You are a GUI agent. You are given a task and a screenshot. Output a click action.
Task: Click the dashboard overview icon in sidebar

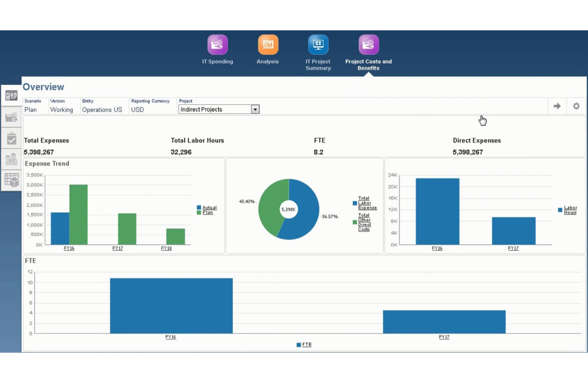click(11, 95)
